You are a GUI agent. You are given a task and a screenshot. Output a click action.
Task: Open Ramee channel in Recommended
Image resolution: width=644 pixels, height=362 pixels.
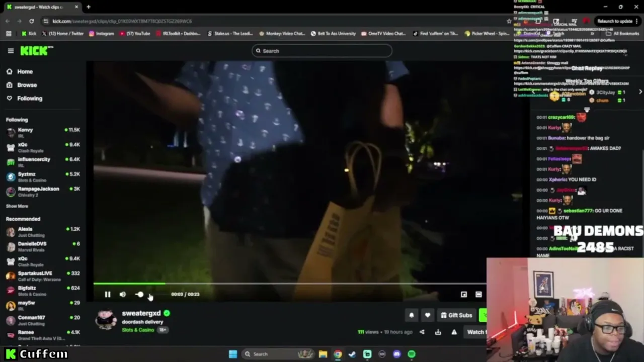click(x=43, y=334)
